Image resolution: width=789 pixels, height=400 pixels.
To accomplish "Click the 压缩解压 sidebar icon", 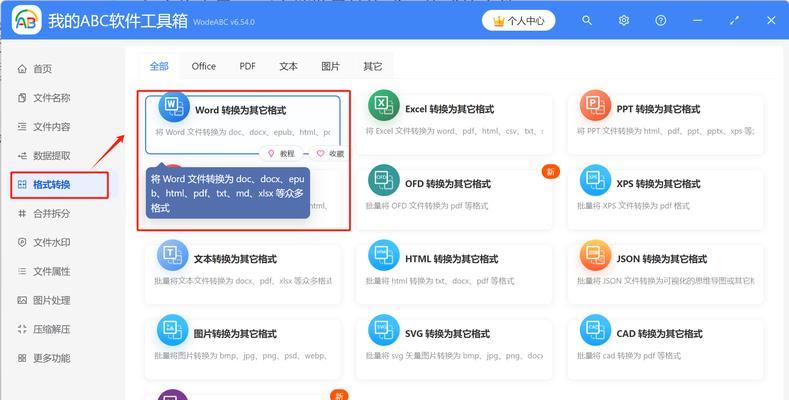I will [22, 330].
